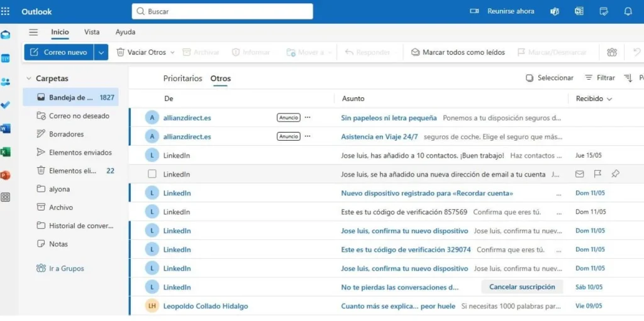Open the Word app in sidebar
Screen dimensions: 644x321
6,128
